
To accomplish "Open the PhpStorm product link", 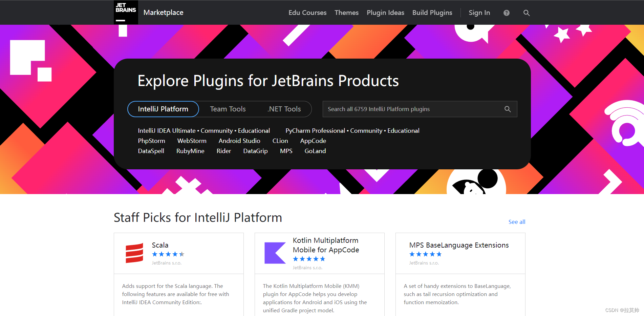I will [x=151, y=141].
